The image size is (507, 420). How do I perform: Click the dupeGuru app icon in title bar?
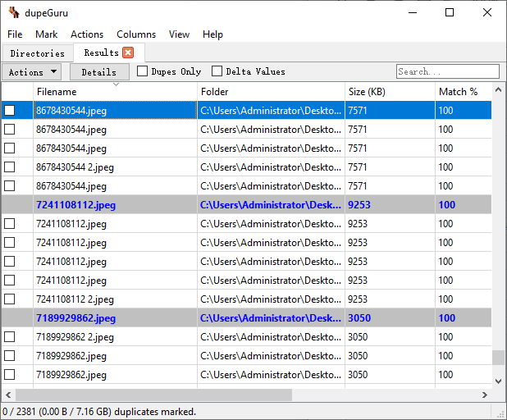pos(13,12)
